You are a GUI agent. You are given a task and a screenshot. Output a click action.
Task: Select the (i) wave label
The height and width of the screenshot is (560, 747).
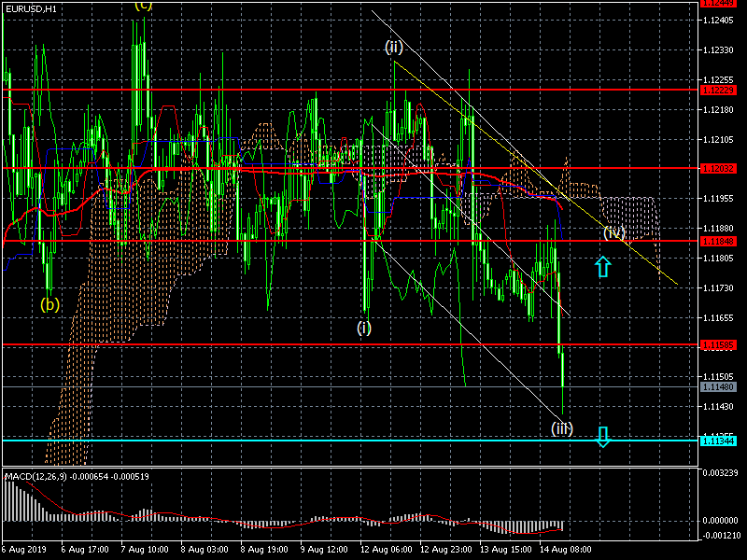pos(363,328)
